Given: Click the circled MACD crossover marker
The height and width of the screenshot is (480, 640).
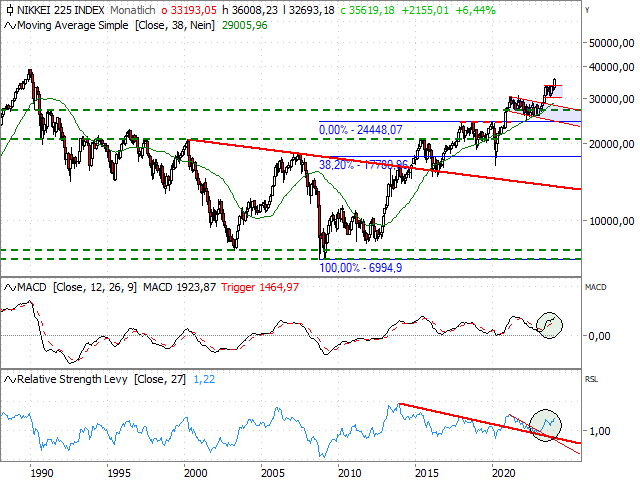Looking at the screenshot, I should tap(549, 325).
